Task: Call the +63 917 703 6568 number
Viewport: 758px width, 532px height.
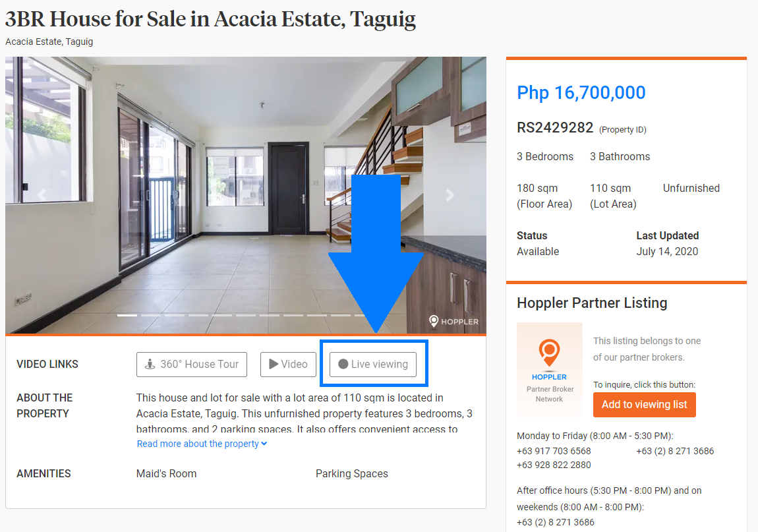Action: pos(554,451)
